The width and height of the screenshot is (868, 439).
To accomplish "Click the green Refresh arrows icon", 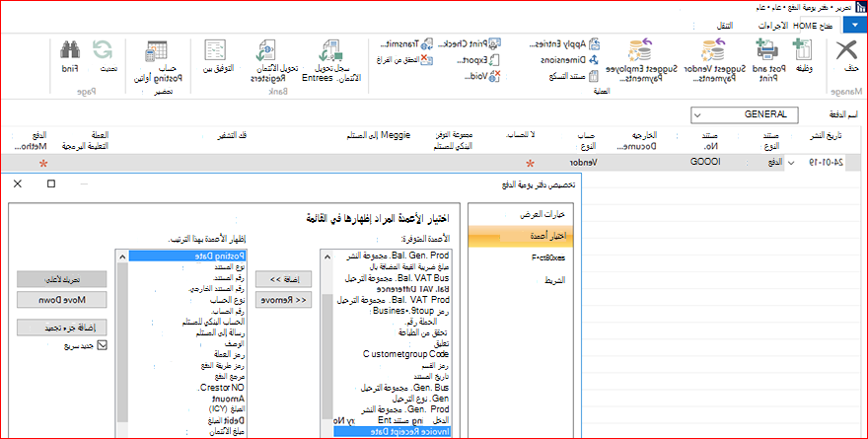I will (103, 50).
